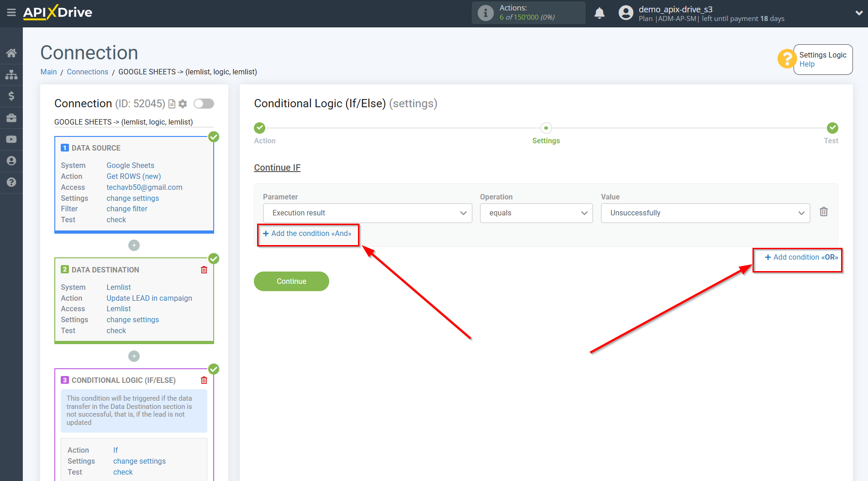Click Data Destination check link
868x481 pixels.
116,330
